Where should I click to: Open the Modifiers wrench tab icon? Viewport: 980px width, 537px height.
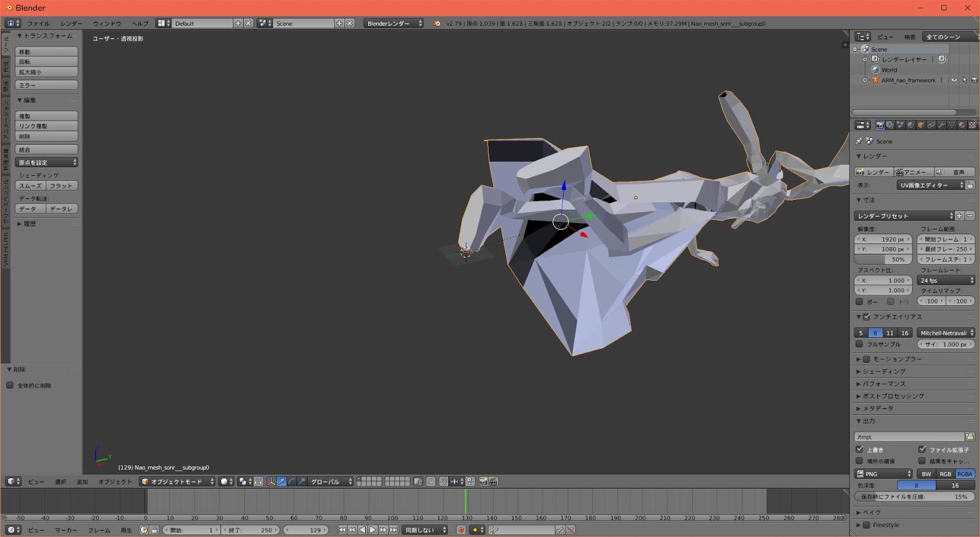[x=941, y=125]
